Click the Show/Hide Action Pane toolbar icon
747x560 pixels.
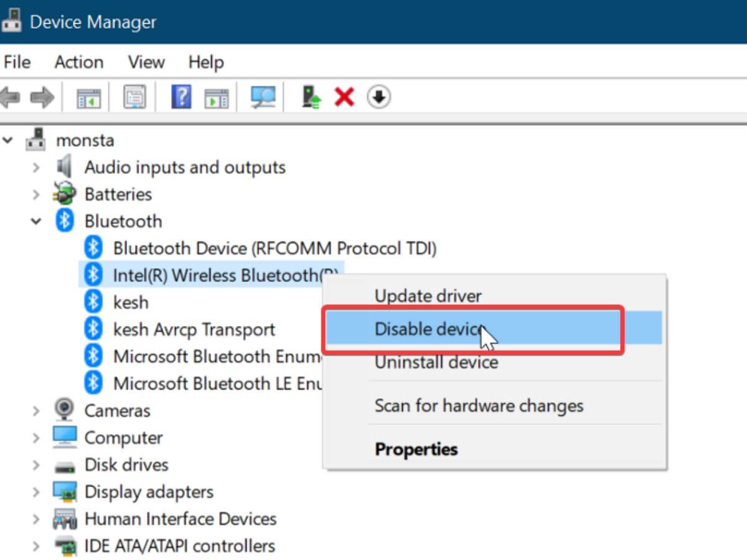[217, 97]
